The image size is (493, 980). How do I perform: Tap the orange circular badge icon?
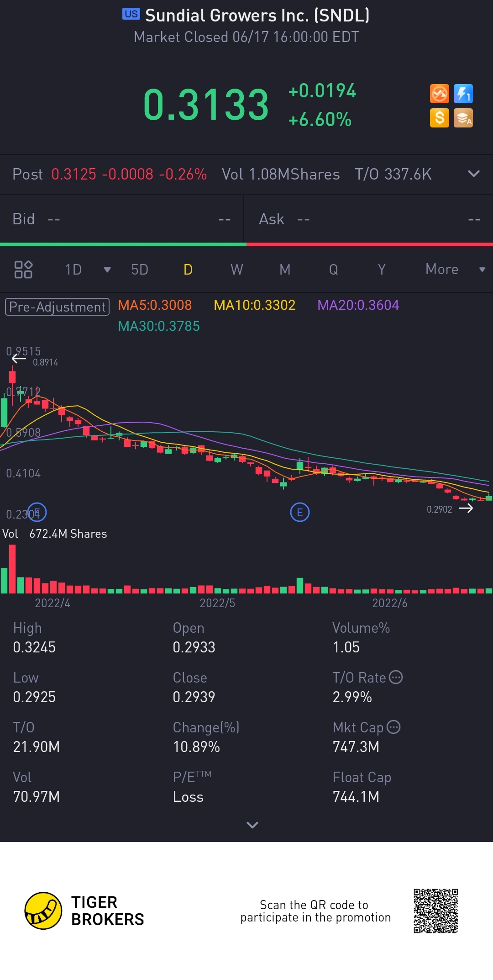click(x=440, y=94)
